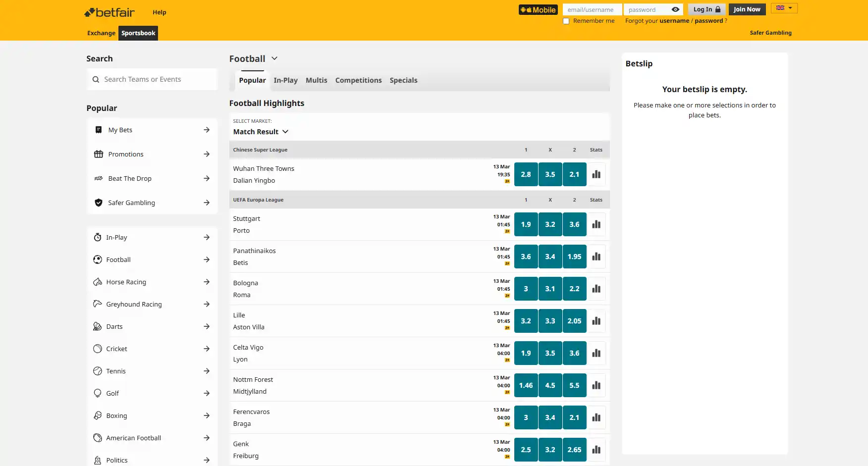
Task: Expand Boxing sidebar arrow
Action: (x=207, y=415)
